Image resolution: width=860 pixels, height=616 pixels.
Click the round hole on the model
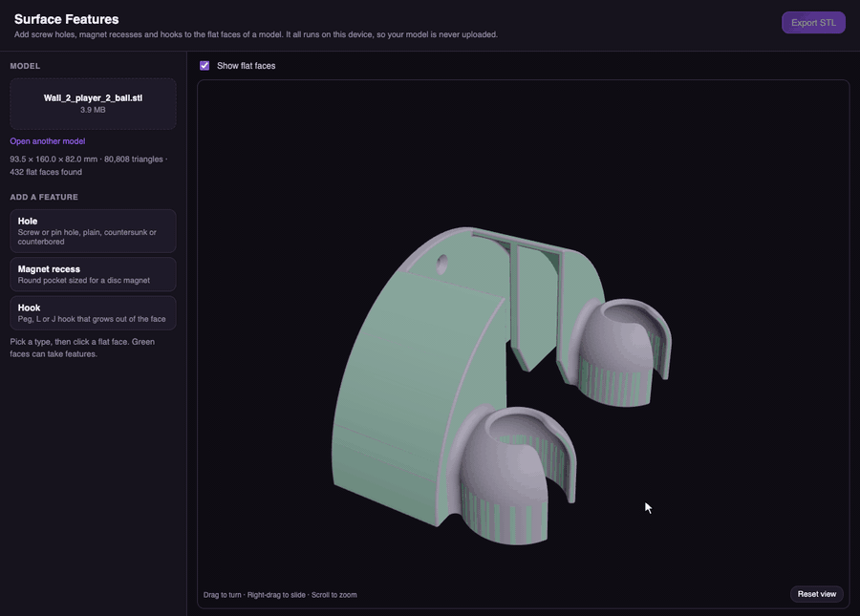tap(441, 265)
